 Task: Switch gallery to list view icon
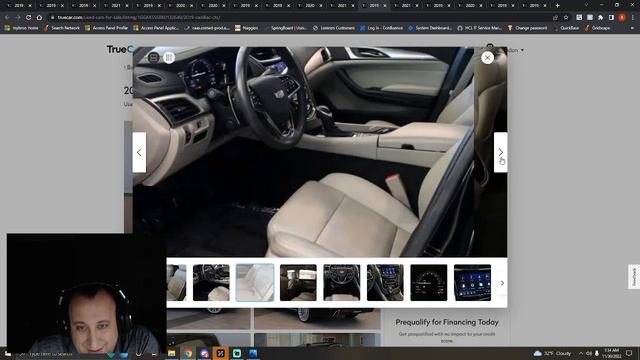[x=153, y=58]
